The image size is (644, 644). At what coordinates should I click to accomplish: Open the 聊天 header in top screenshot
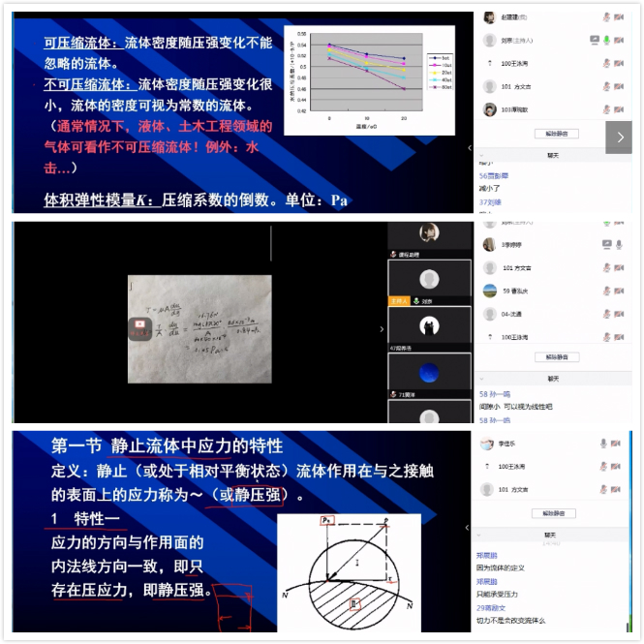click(x=553, y=155)
